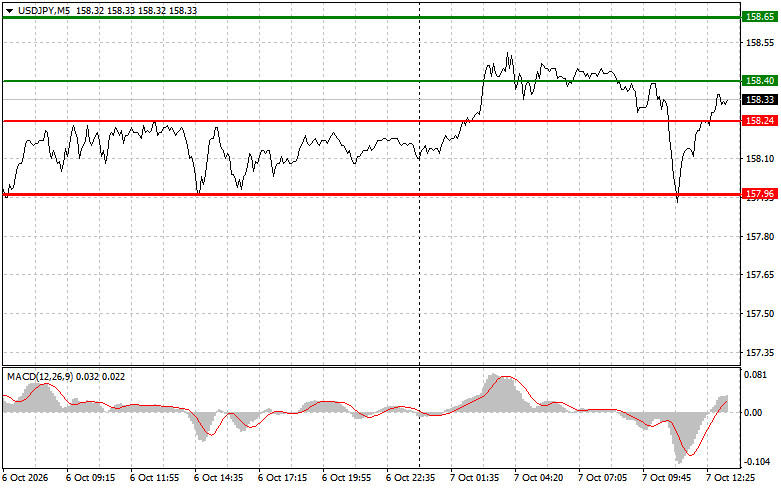Click the 7 Oct 04:20 time label

(538, 478)
